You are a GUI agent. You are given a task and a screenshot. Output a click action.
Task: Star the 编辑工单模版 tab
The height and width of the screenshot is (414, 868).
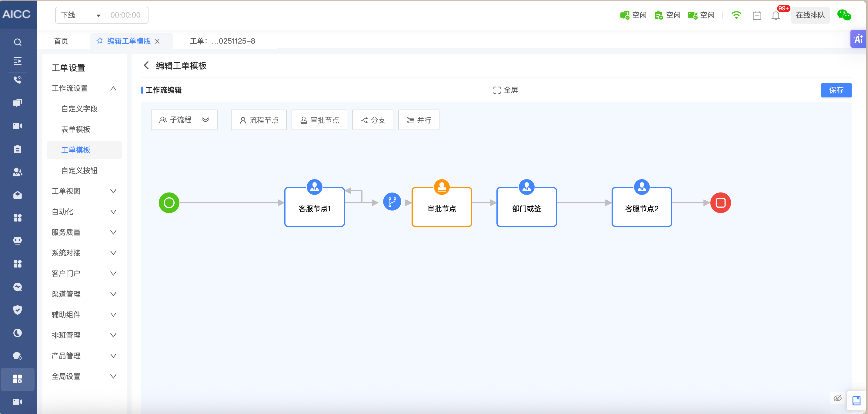(x=99, y=41)
